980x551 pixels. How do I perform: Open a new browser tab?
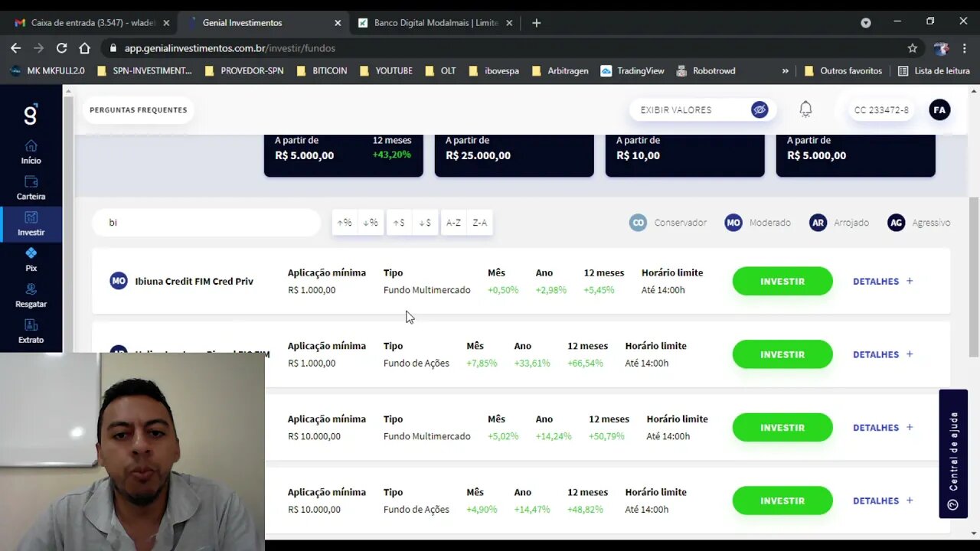pyautogui.click(x=537, y=23)
